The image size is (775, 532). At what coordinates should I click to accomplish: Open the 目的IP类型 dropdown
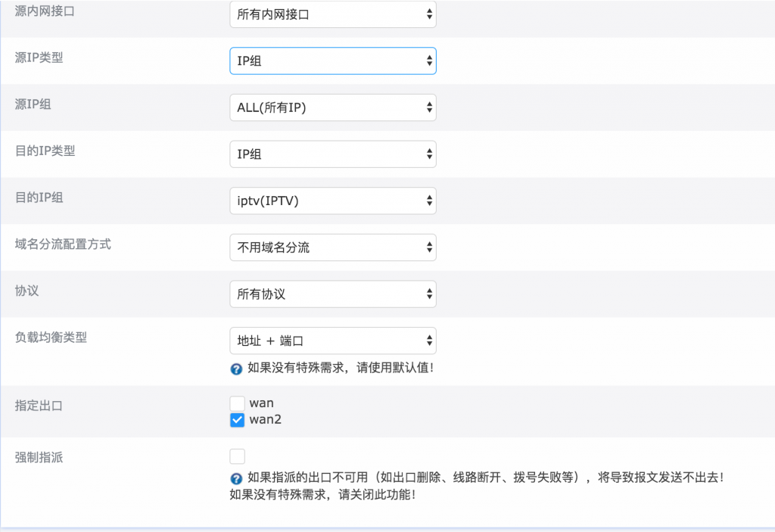333,154
